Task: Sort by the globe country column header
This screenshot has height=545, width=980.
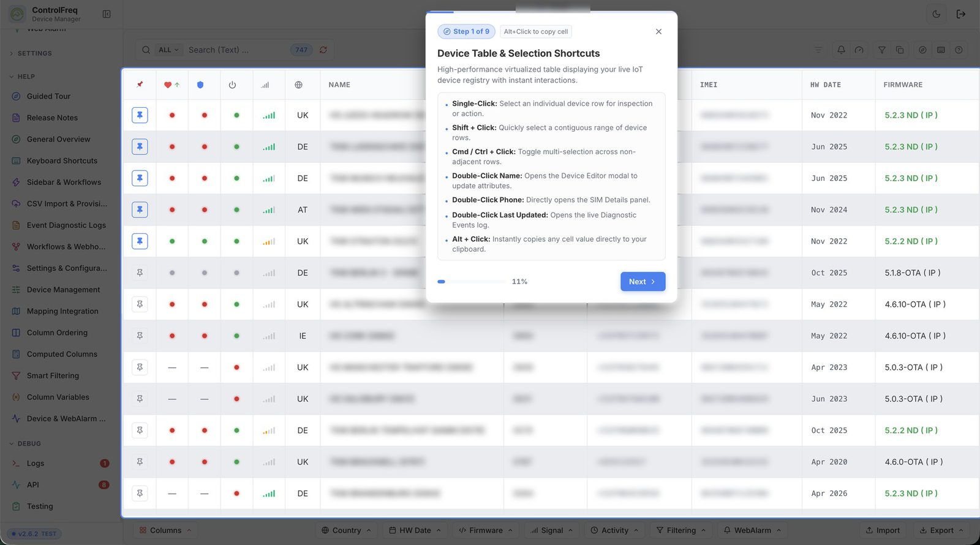Action: (x=298, y=85)
